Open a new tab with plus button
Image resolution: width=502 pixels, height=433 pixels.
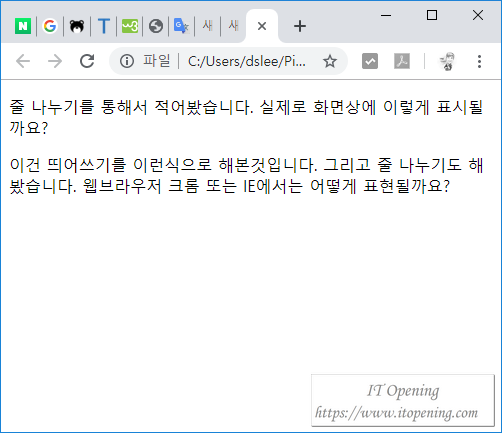(300, 26)
